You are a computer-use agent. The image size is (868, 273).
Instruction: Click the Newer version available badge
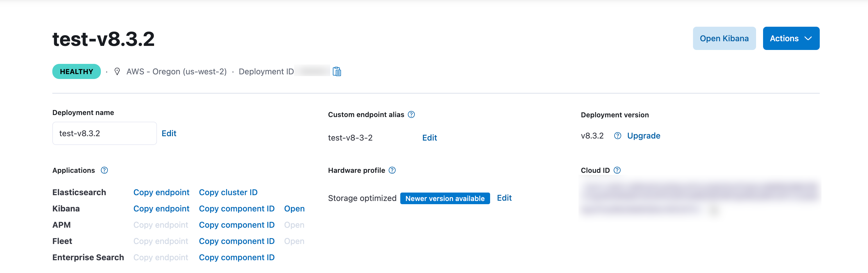[445, 198]
